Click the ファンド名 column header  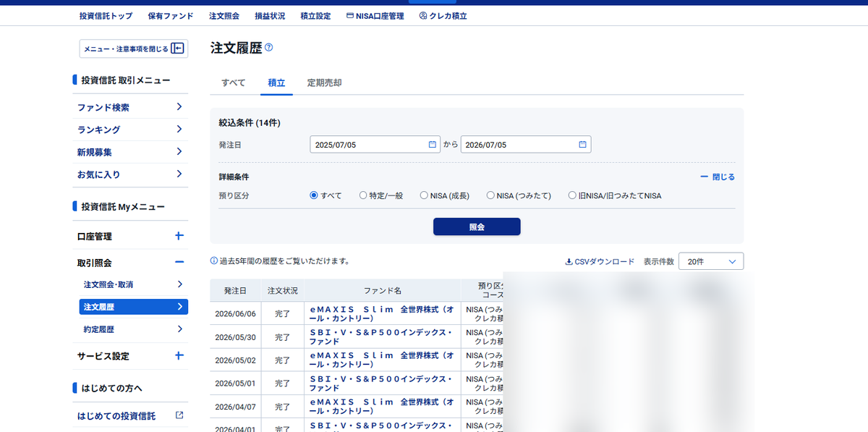[x=383, y=290]
